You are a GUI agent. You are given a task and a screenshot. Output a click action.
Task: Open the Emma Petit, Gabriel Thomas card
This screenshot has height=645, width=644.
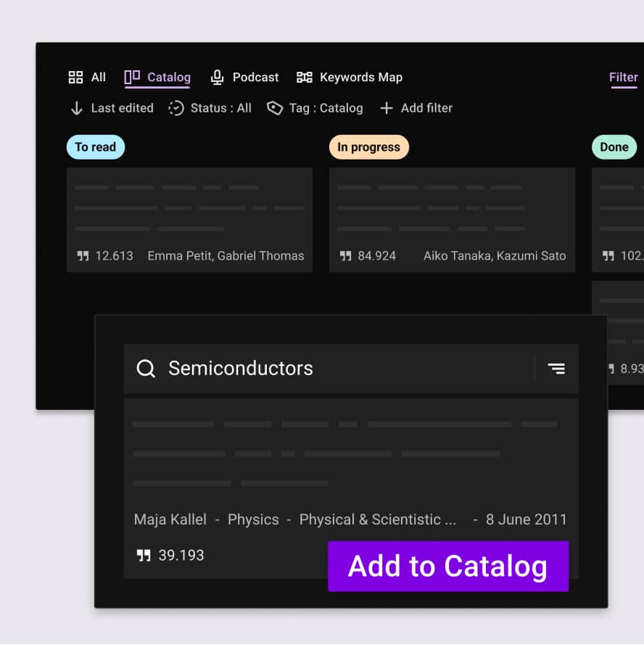(x=189, y=220)
